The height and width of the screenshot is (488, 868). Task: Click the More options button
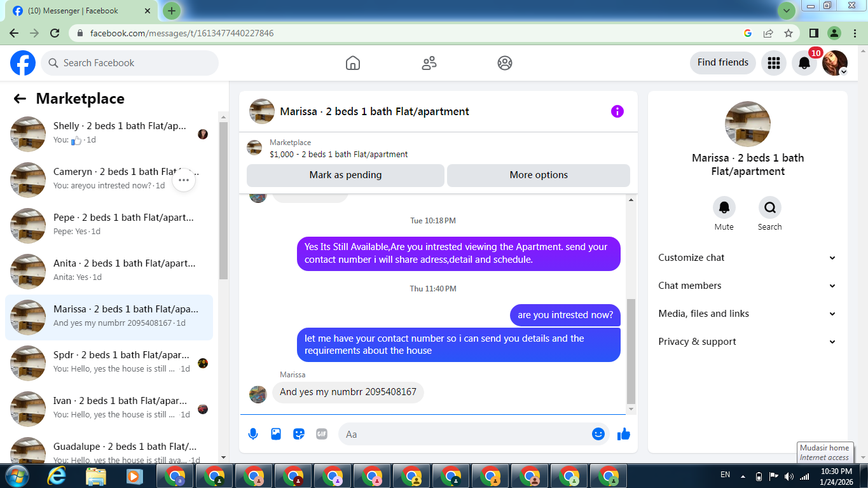tap(539, 175)
